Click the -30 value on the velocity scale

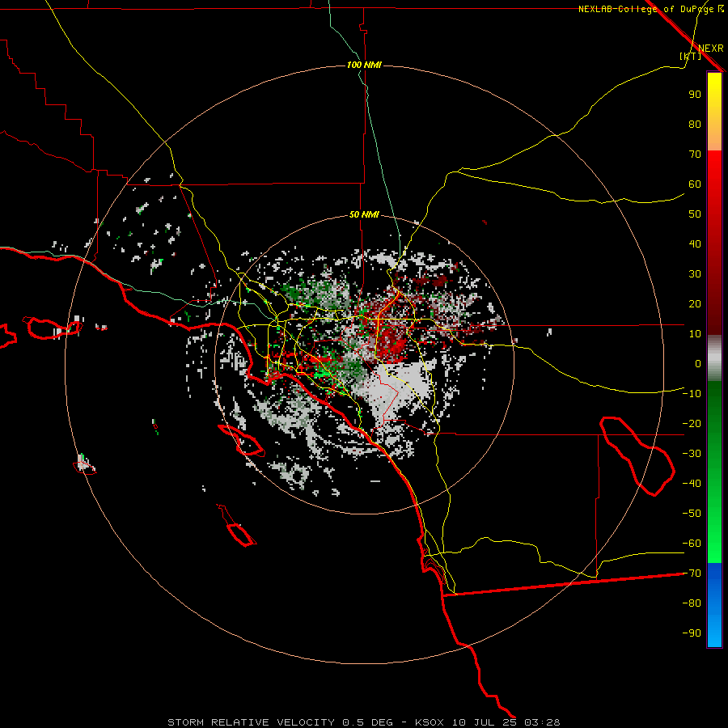692,454
